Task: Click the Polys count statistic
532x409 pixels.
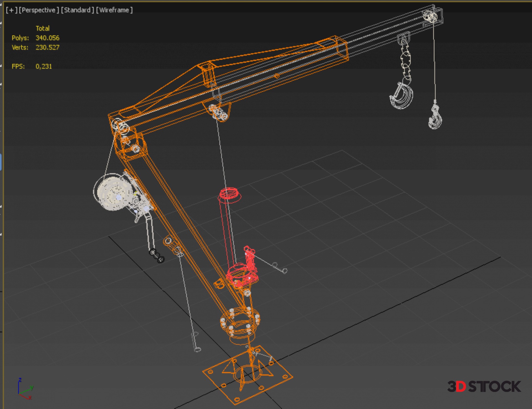Action: pyautogui.click(x=47, y=38)
